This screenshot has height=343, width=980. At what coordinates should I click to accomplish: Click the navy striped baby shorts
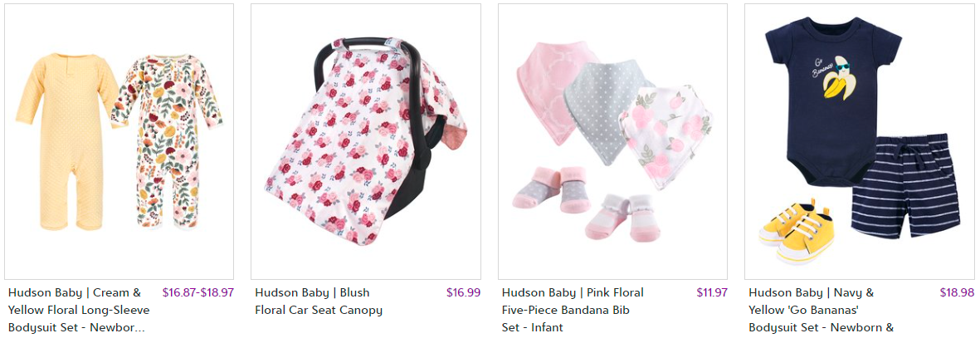(905, 185)
